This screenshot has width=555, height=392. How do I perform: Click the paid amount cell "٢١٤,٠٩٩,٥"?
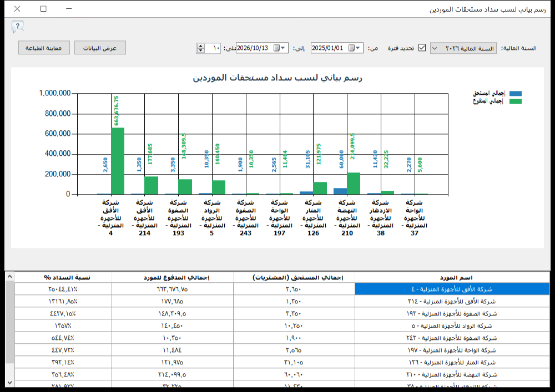[x=173, y=375]
